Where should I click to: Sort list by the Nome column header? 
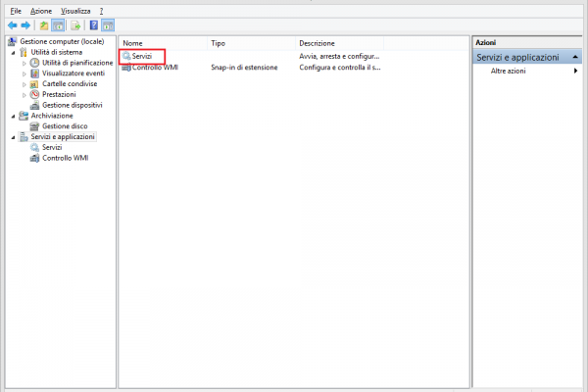click(x=163, y=43)
